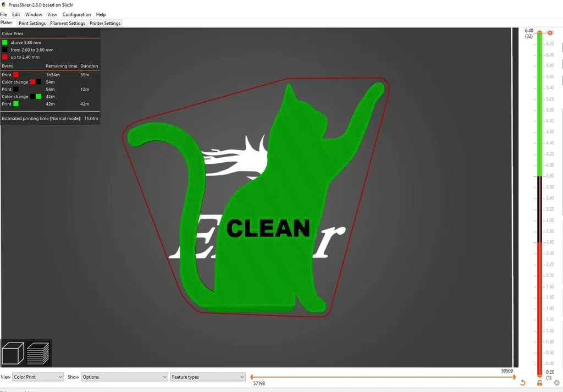This screenshot has height=392, width=563.
Task: Click the green segment of the vertical layer slider
Action: pos(539,104)
